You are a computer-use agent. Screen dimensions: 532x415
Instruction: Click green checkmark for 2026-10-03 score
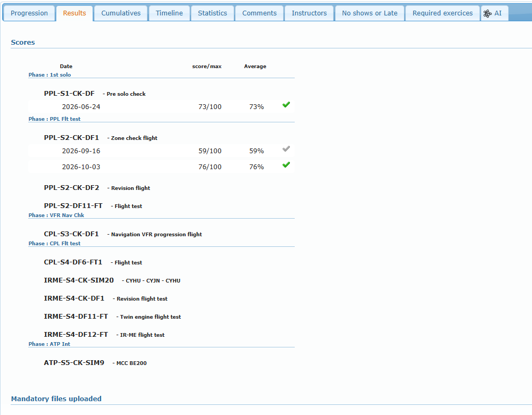coord(286,164)
